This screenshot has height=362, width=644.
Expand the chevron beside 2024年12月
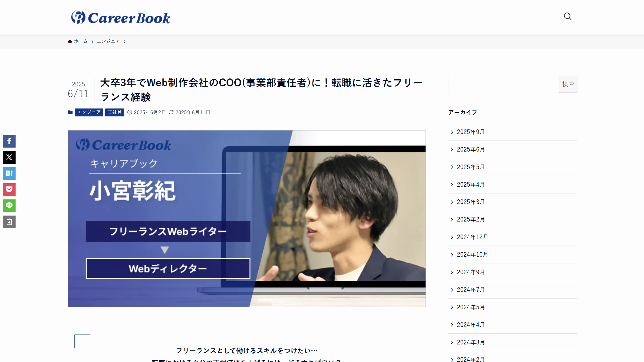pyautogui.click(x=452, y=237)
